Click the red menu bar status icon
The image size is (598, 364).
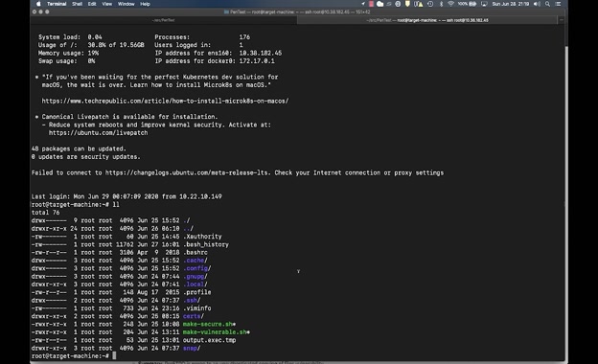[371, 4]
